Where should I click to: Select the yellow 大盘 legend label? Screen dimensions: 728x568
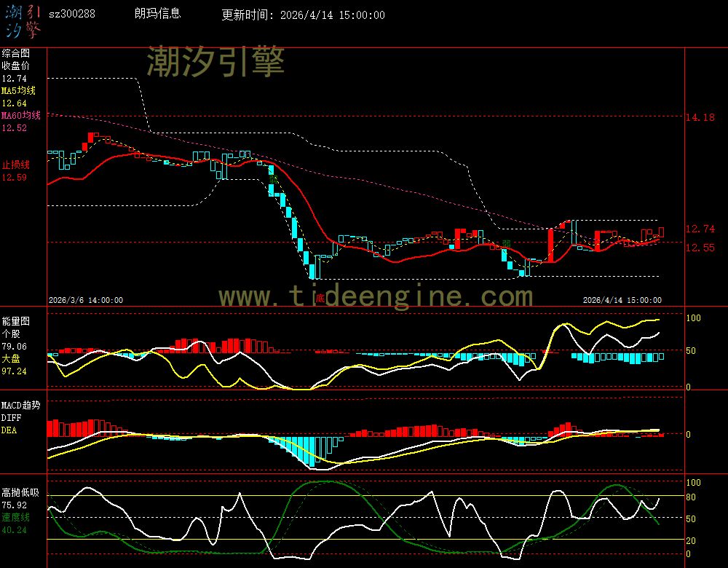[x=10, y=359]
